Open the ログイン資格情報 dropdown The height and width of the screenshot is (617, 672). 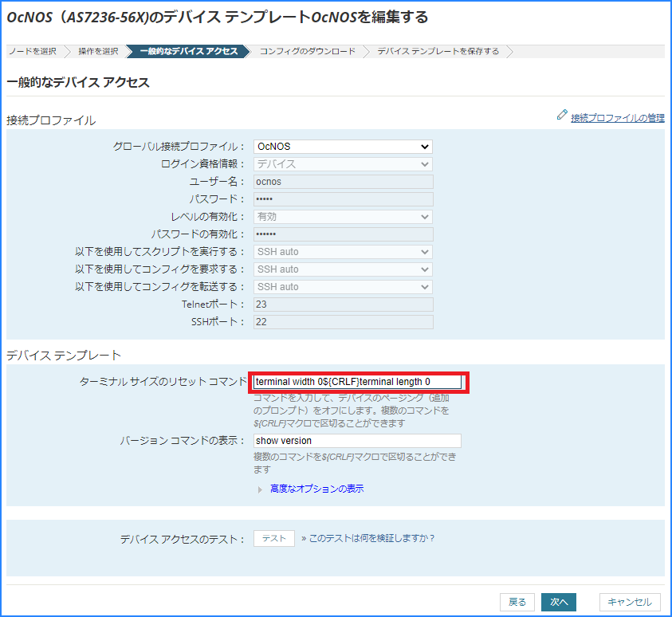tap(343, 164)
